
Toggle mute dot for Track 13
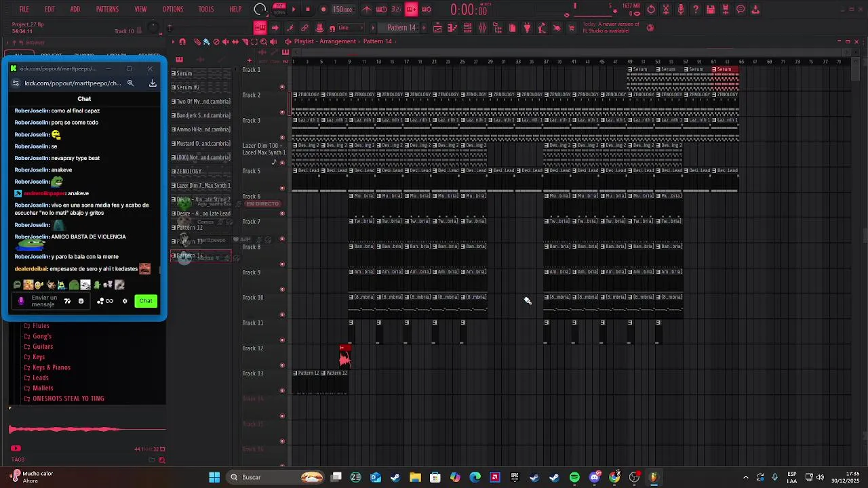[282, 390]
